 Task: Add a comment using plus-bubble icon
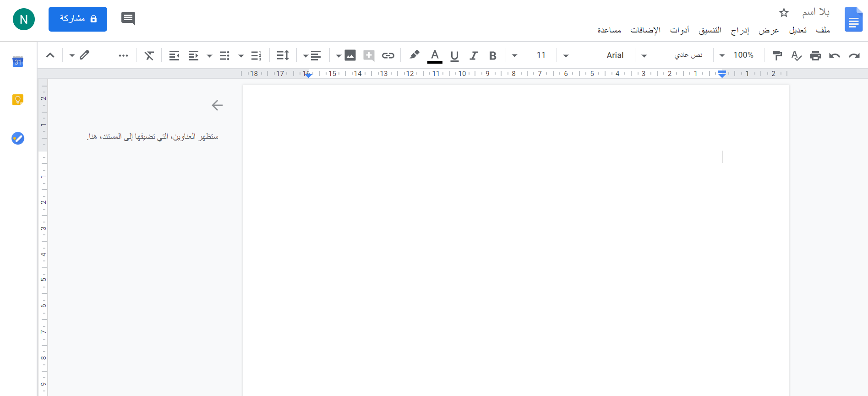369,55
